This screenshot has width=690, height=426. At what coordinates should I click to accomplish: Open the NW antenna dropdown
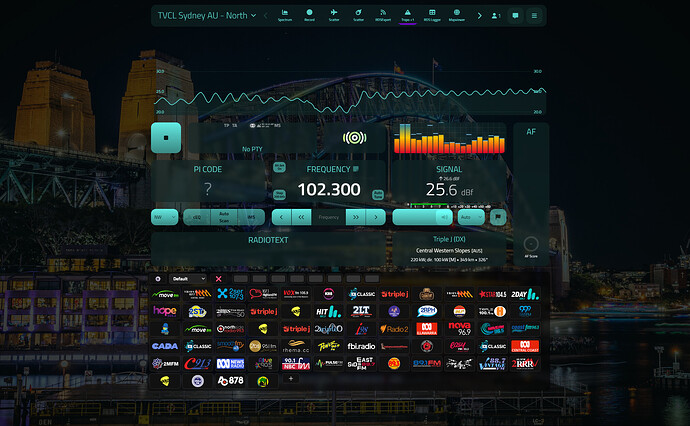tap(164, 217)
